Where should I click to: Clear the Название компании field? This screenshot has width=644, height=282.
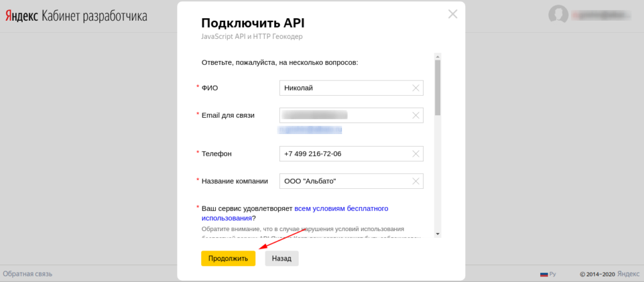tap(416, 182)
